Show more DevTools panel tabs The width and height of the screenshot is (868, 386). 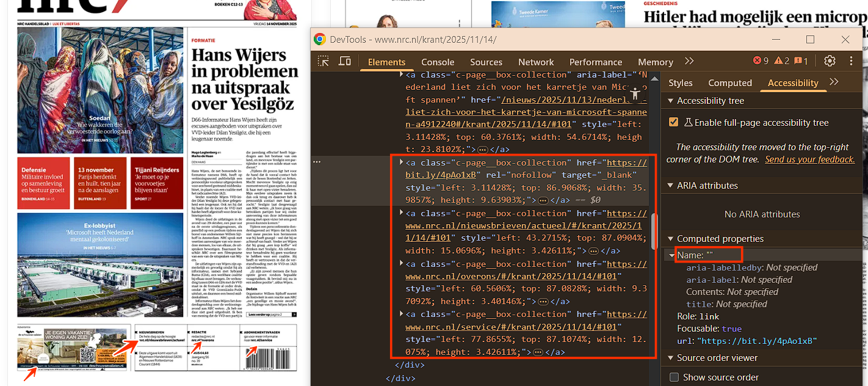pyautogui.click(x=689, y=61)
